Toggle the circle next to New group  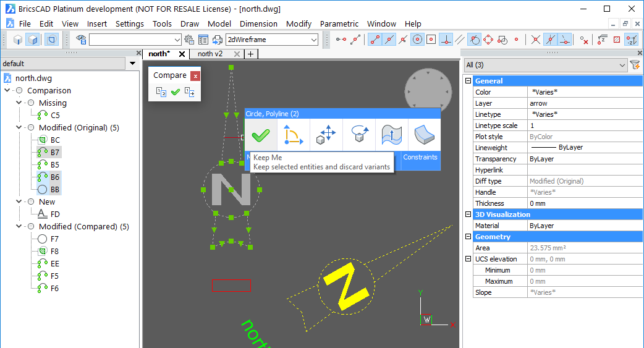point(31,202)
